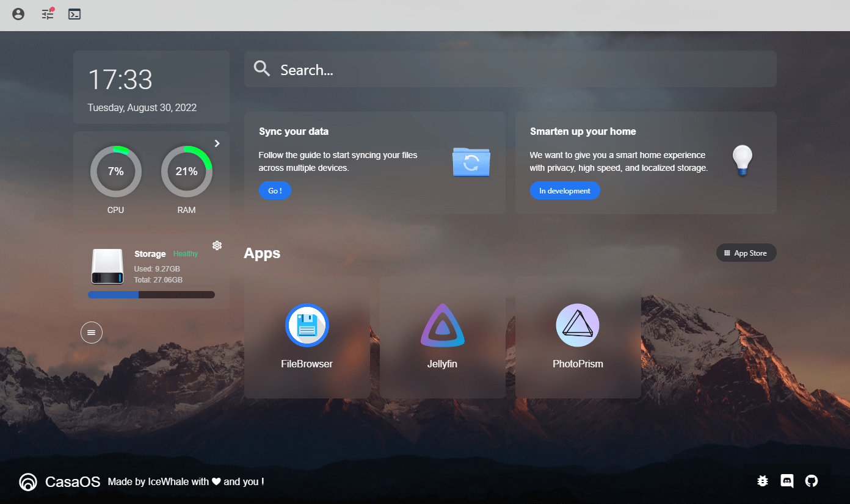The width and height of the screenshot is (850, 504).
Task: Click the Go! button for data sync
Action: coord(275,191)
